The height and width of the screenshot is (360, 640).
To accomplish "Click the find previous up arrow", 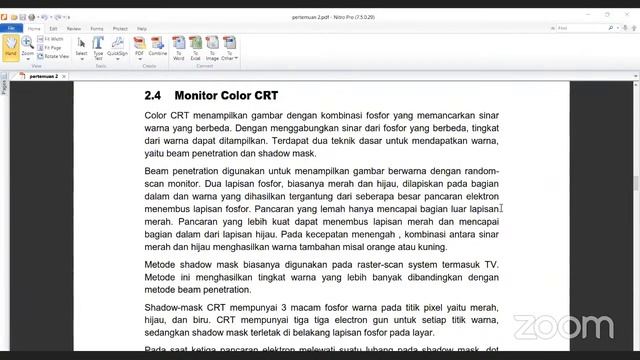I will [634, 28].
